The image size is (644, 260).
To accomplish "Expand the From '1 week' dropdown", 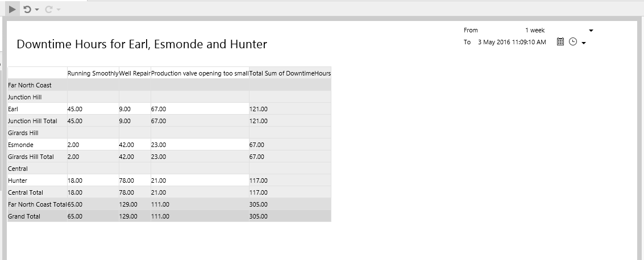I will (x=591, y=30).
